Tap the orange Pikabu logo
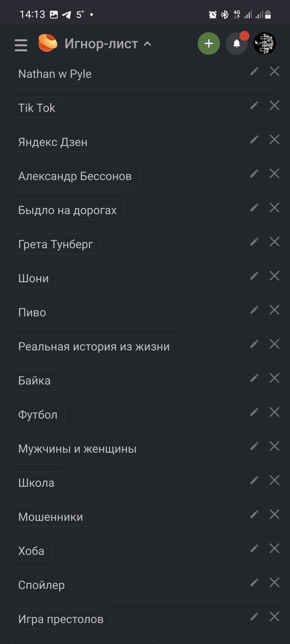 (x=48, y=43)
